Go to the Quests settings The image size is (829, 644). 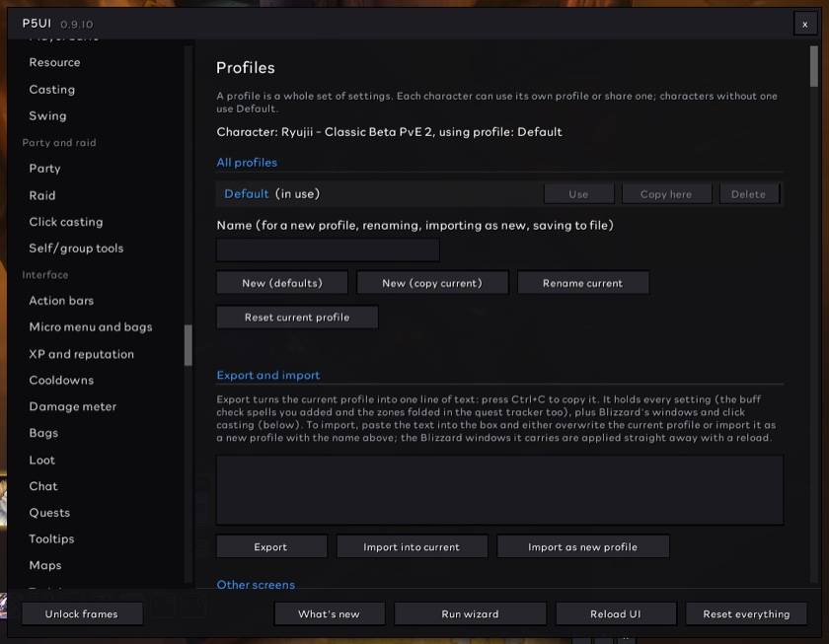pyautogui.click(x=49, y=513)
